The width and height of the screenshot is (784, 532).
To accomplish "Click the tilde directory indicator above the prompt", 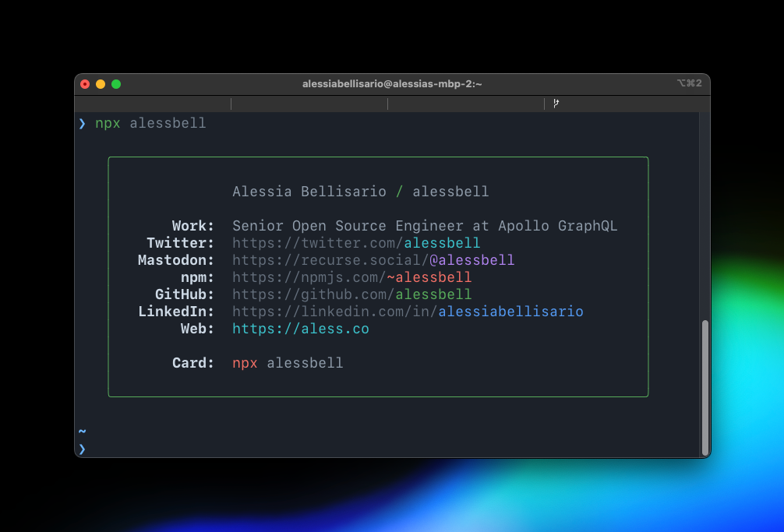I will pyautogui.click(x=82, y=431).
